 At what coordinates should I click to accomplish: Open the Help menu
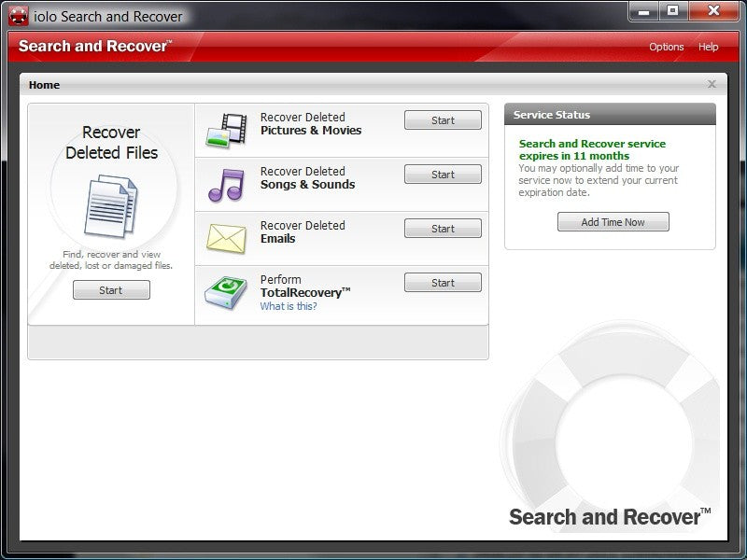[709, 47]
